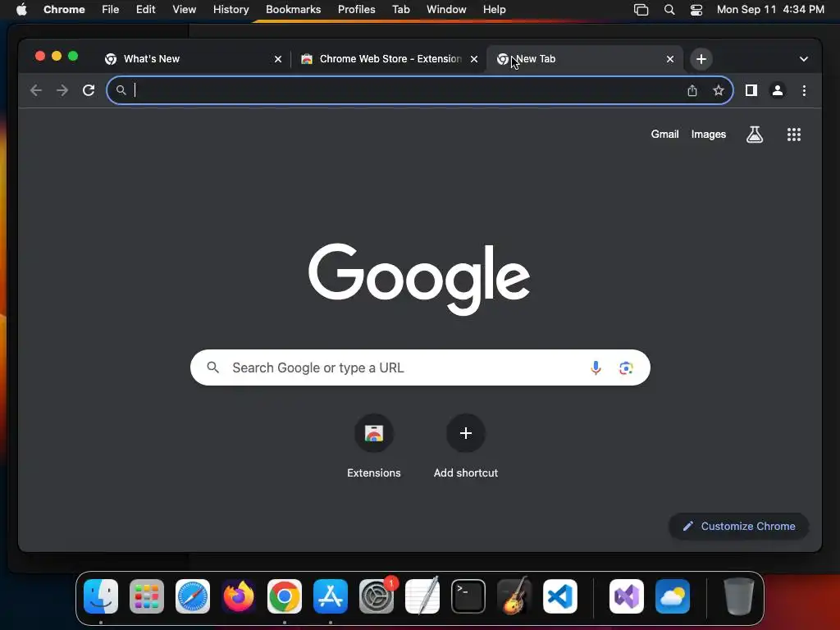
Task: Close the Chrome Web Store tab
Action: click(x=473, y=59)
